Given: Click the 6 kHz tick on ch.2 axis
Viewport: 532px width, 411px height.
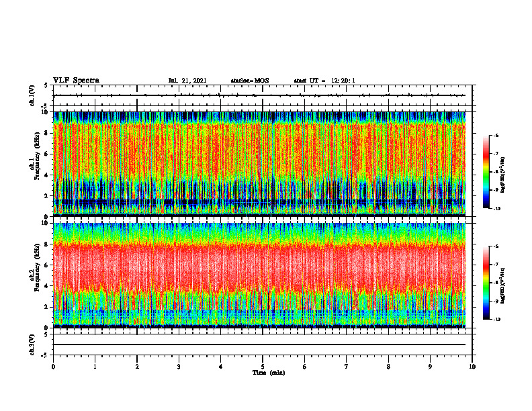Looking at the screenshot, I should (47, 265).
